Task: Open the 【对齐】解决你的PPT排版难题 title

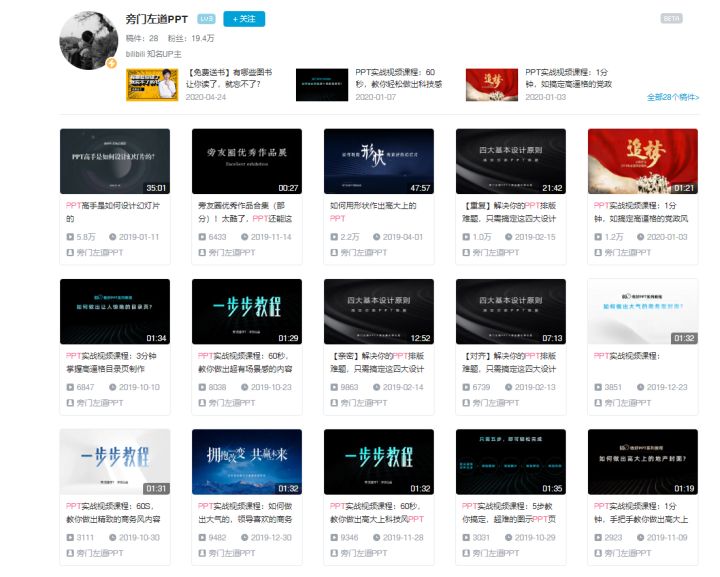Action: click(509, 362)
